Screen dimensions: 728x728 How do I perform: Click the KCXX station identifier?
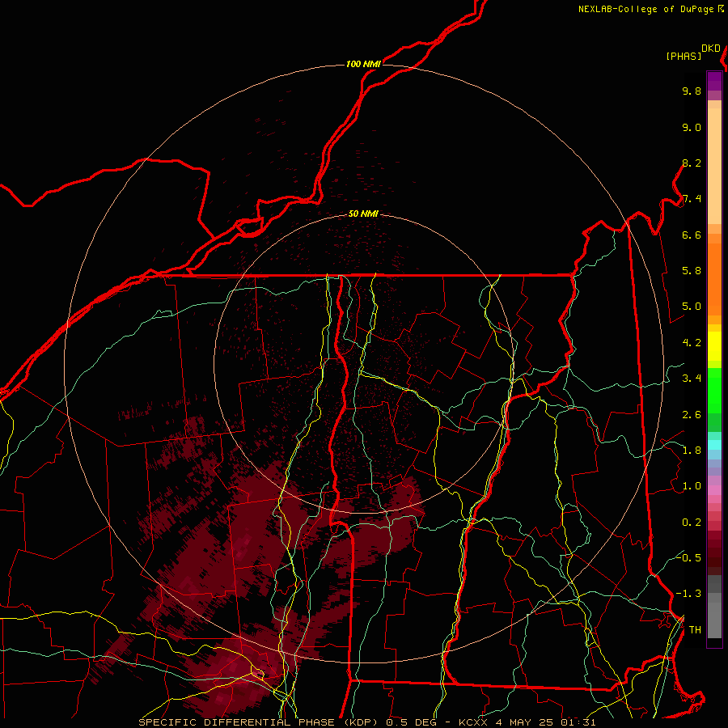tap(473, 722)
